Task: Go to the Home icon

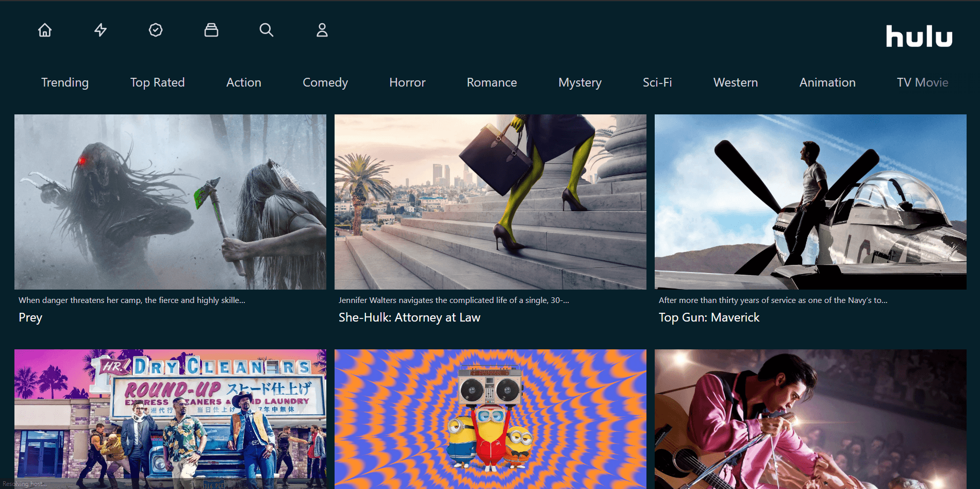Action: tap(45, 30)
